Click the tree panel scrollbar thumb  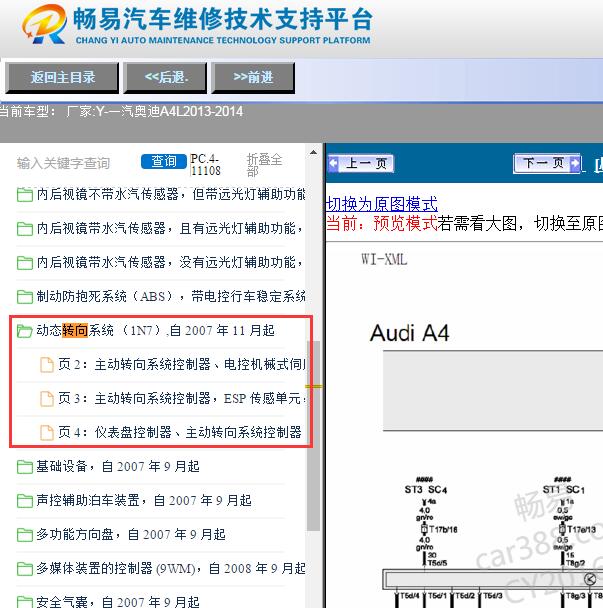point(313,435)
